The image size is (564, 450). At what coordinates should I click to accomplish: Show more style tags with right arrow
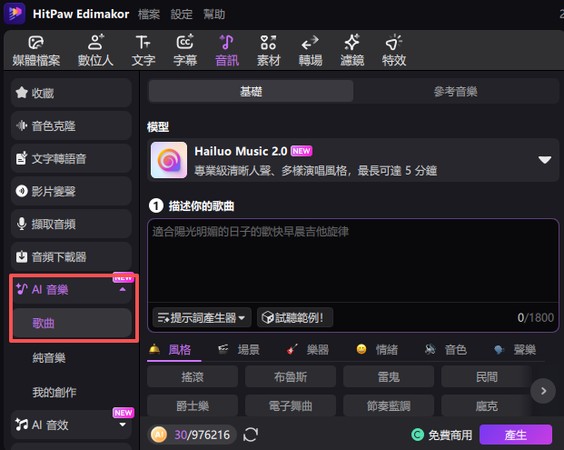click(x=543, y=391)
